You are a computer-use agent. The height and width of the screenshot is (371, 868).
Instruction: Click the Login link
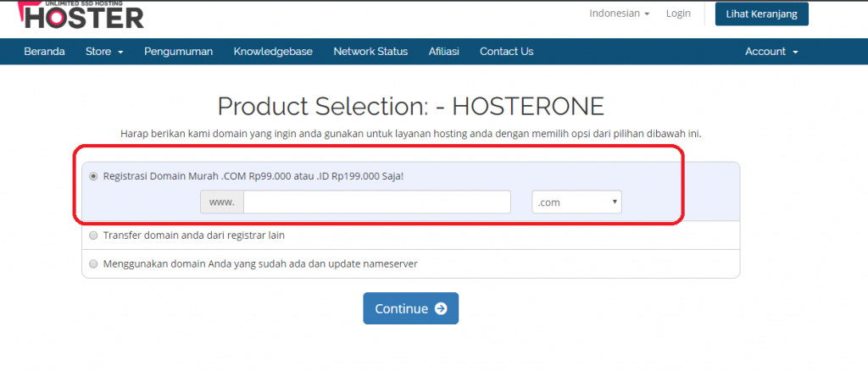point(678,14)
